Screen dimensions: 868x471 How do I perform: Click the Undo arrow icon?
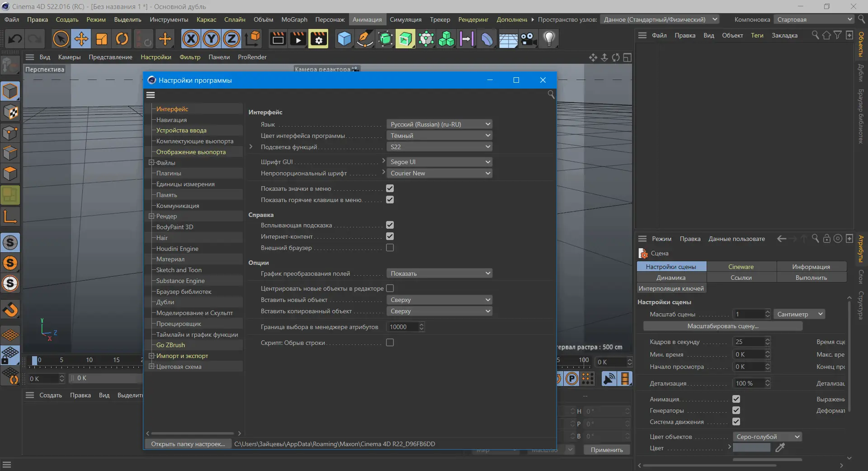pos(15,39)
